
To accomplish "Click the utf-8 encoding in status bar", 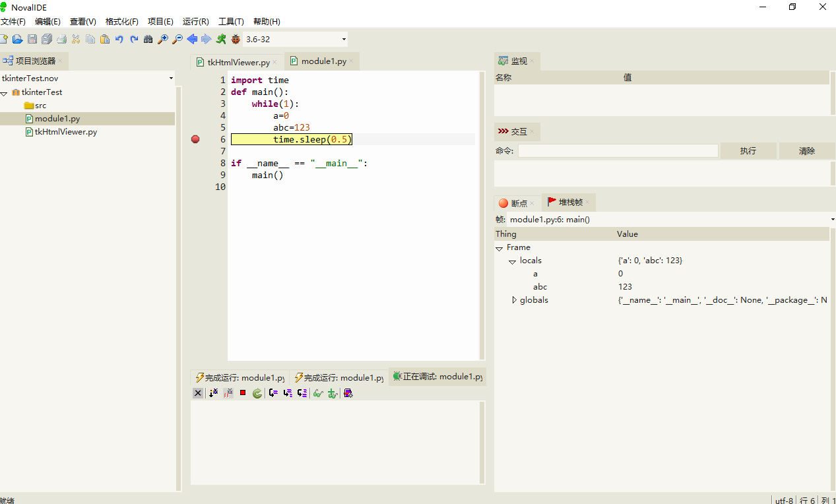I will 784,500.
